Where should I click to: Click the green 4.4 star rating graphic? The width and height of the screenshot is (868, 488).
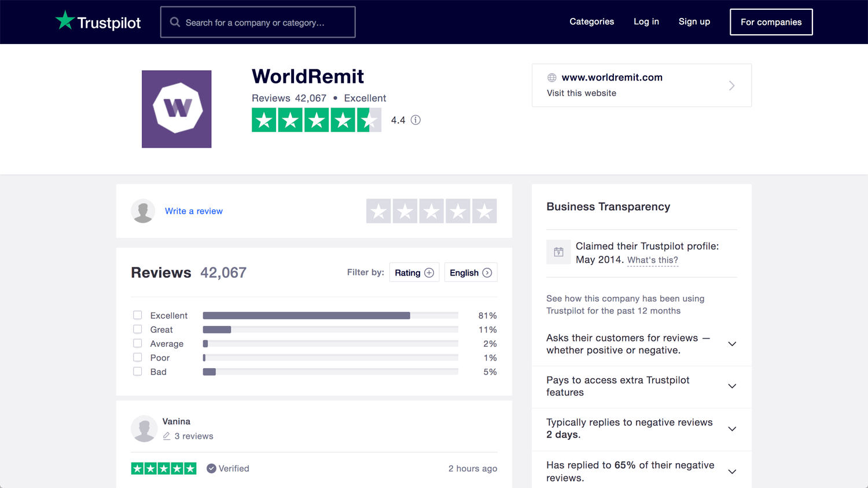click(x=317, y=120)
